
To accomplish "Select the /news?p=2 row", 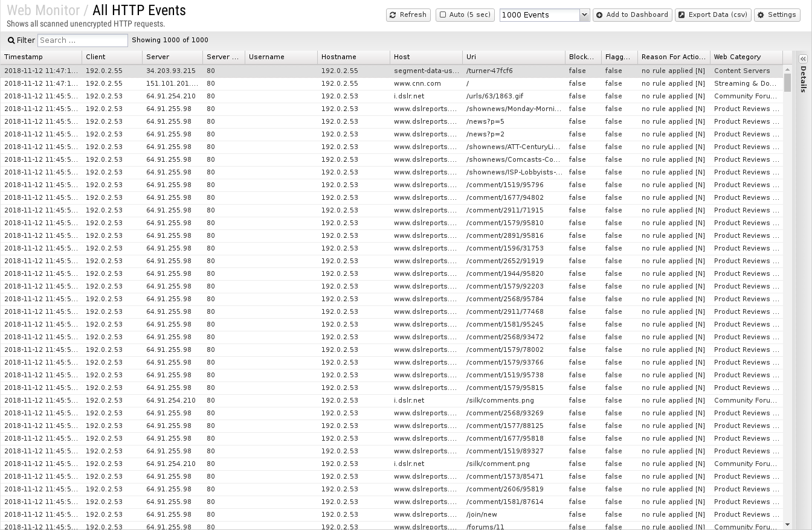I will click(x=391, y=134).
